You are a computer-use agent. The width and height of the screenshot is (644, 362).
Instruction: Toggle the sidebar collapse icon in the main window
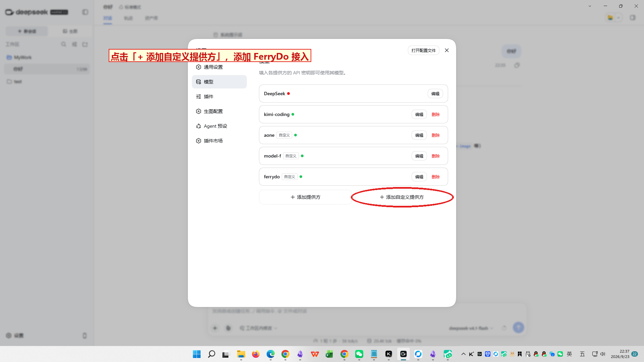click(85, 12)
